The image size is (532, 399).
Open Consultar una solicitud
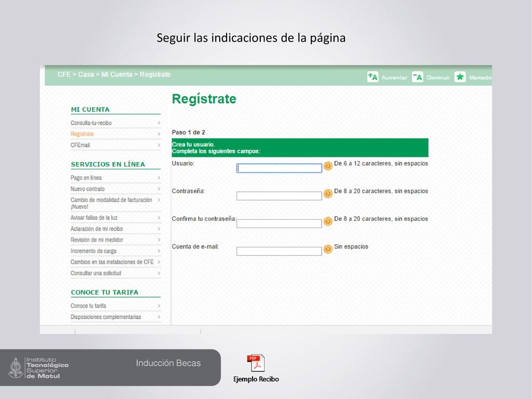click(96, 273)
